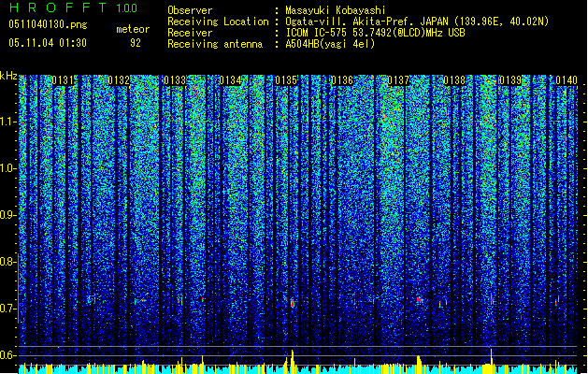Click the tall yellow intensity peak below 0135

click(292, 361)
